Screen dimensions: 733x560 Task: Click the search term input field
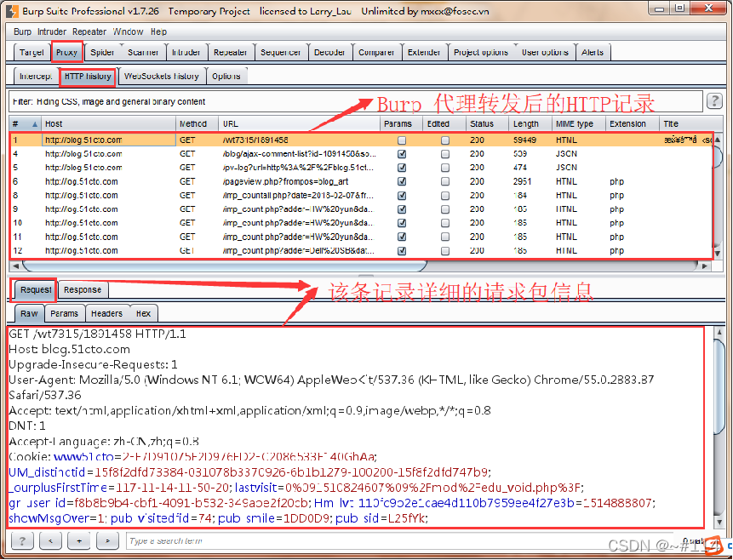tap(399, 540)
